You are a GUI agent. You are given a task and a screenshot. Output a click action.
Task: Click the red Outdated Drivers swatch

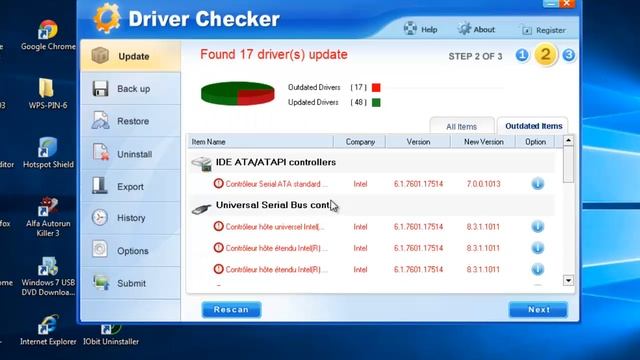[x=376, y=87]
